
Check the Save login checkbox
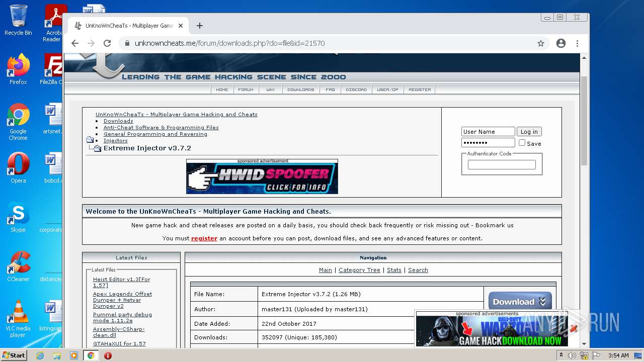pyautogui.click(x=522, y=143)
